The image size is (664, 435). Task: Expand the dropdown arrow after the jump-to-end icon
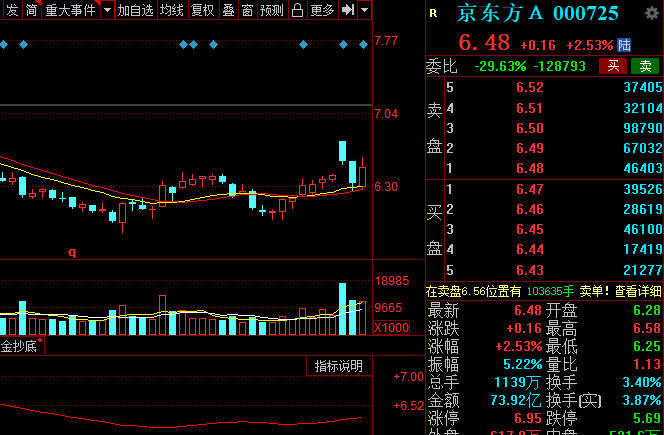365,10
